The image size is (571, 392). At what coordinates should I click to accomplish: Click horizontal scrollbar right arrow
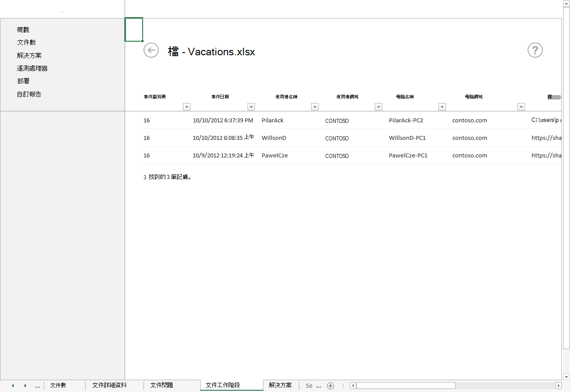tap(558, 386)
